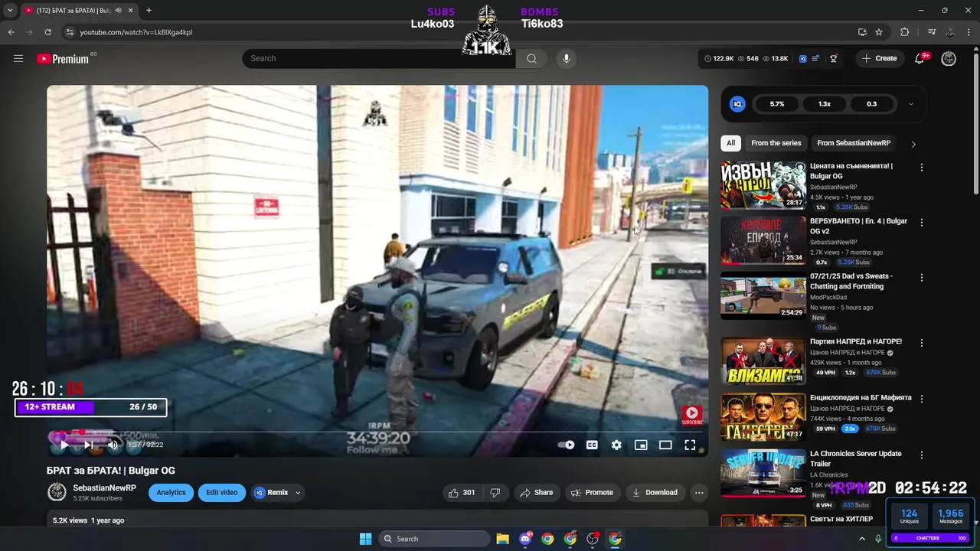Open more actions three-dot menu under video
The image size is (980, 551).
(699, 493)
